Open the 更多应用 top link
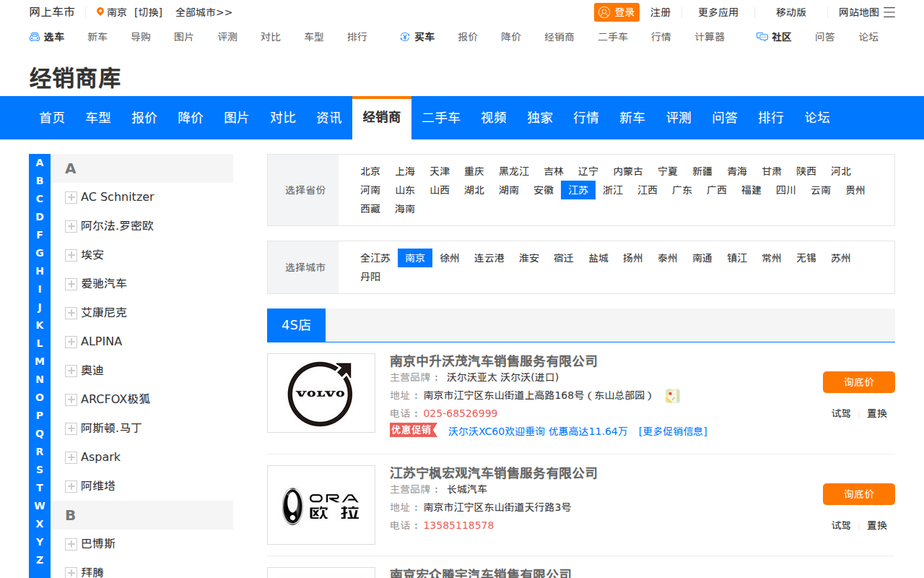Image resolution: width=924 pixels, height=578 pixels. coord(718,12)
